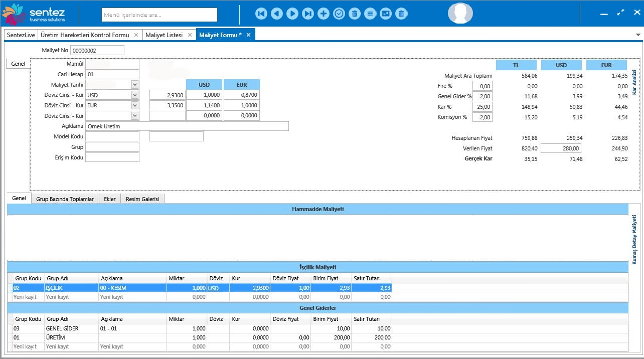Open EUR Döviz Cinsi dropdown
The width and height of the screenshot is (644, 359).
tap(134, 105)
